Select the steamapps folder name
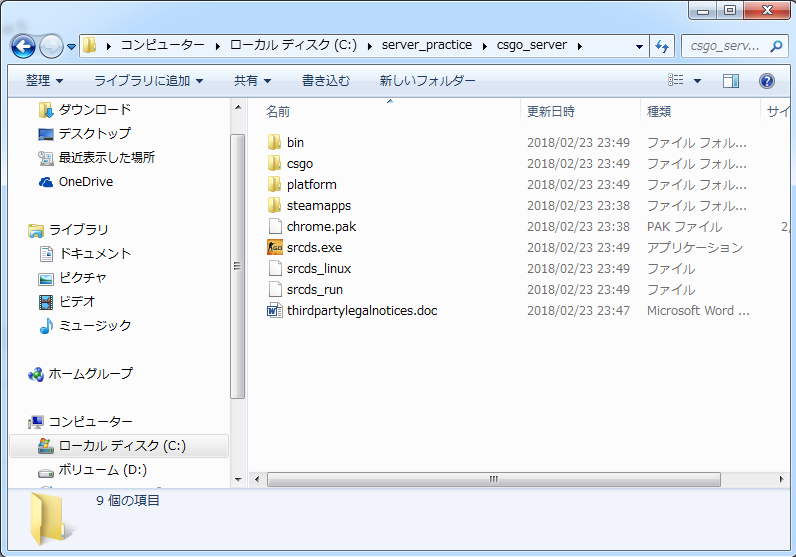This screenshot has width=796, height=557. [319, 206]
